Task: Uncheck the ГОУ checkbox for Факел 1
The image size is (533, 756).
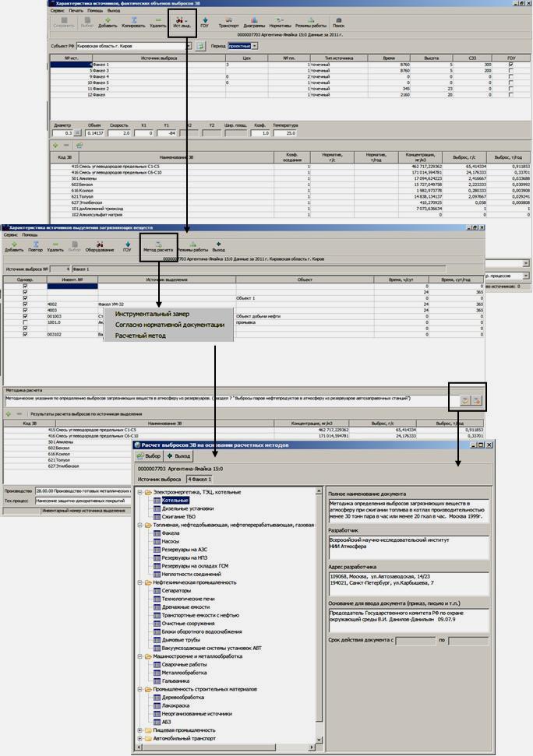Action: click(511, 65)
